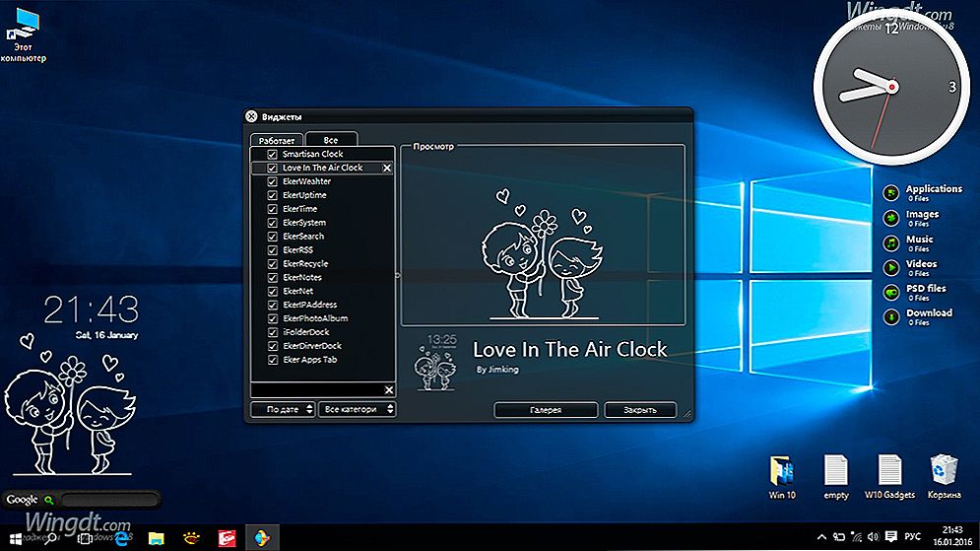Open the Win 10 desktop folder
This screenshot has width=980, height=551.
pyautogui.click(x=782, y=476)
